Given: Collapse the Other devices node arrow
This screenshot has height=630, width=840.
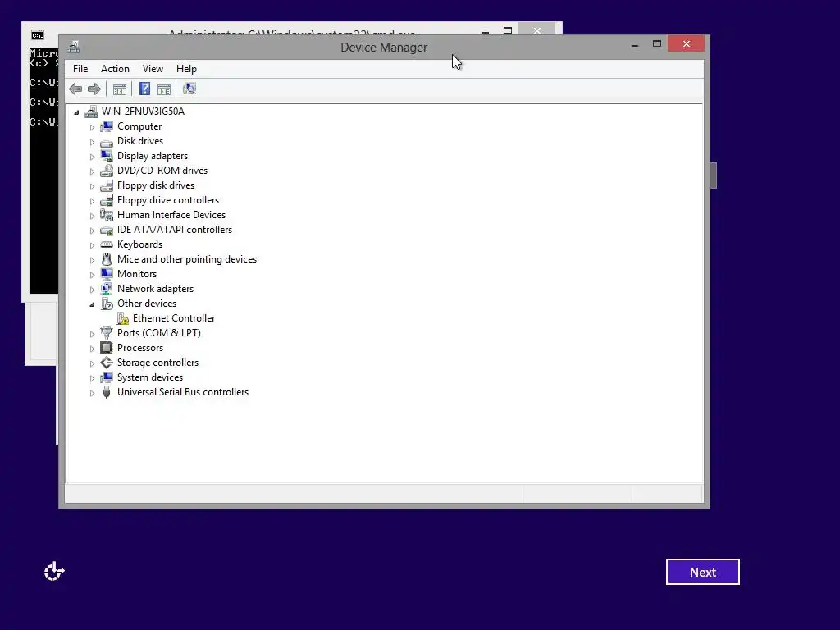Looking at the screenshot, I should [92, 304].
